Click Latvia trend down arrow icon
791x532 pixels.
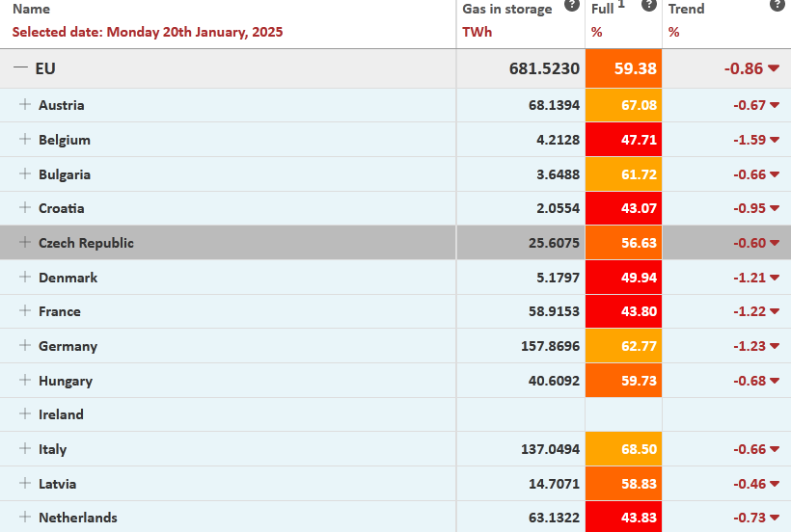[775, 484]
